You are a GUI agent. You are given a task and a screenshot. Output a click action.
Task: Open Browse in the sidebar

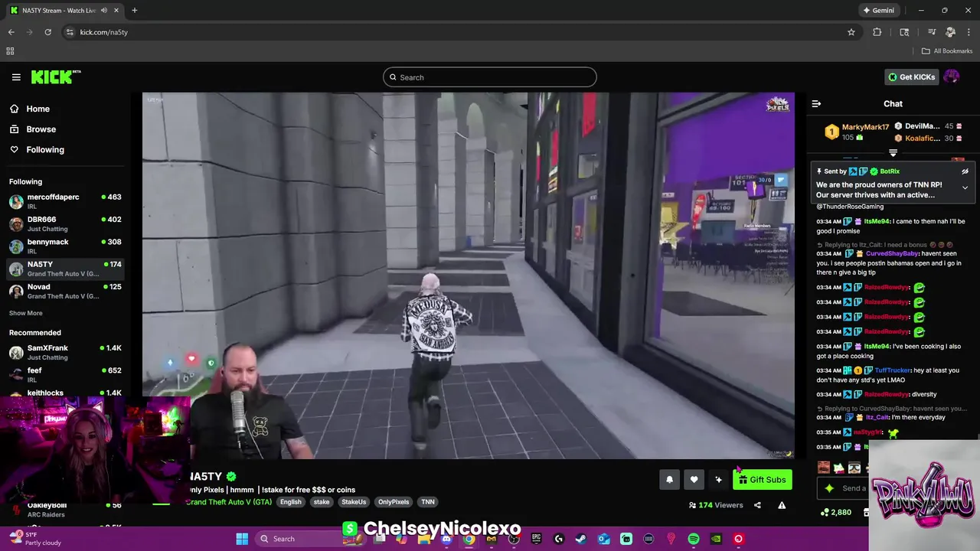[41, 129]
